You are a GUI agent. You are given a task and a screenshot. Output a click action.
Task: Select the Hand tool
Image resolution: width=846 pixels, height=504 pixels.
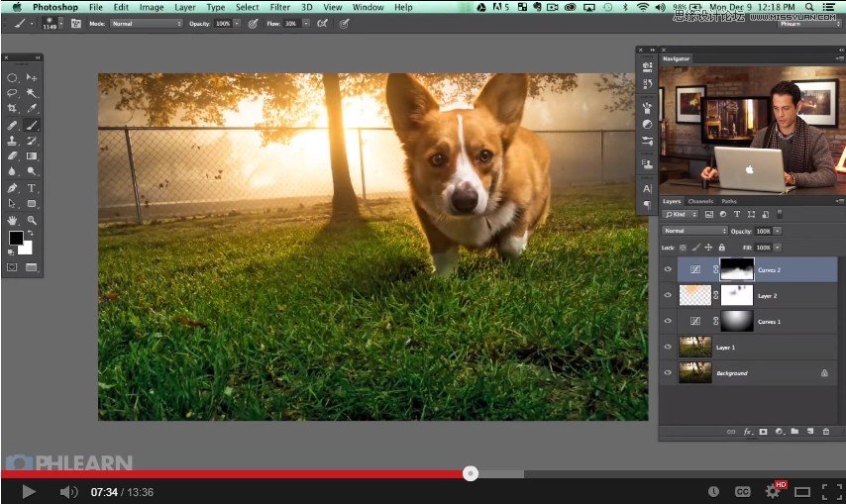point(12,221)
